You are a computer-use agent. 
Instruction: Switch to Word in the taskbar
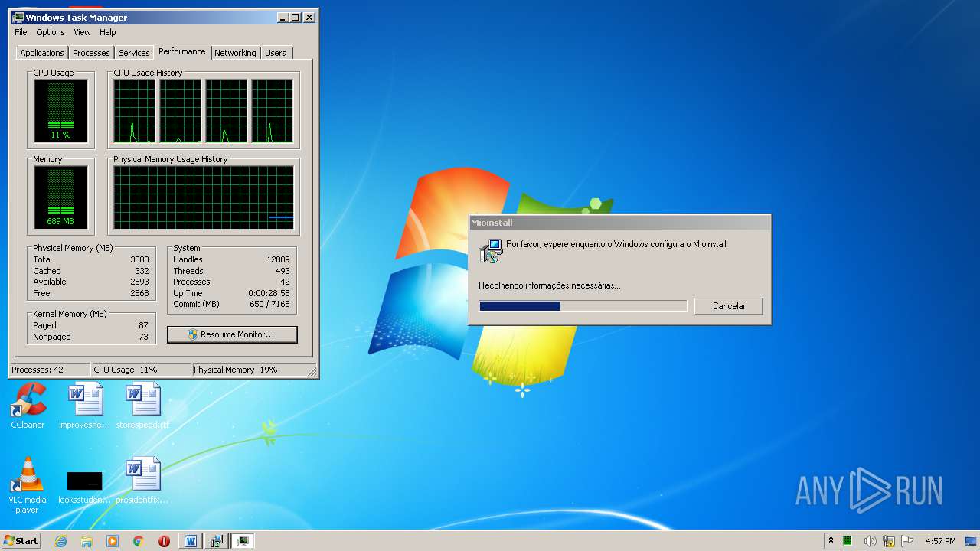(x=191, y=541)
